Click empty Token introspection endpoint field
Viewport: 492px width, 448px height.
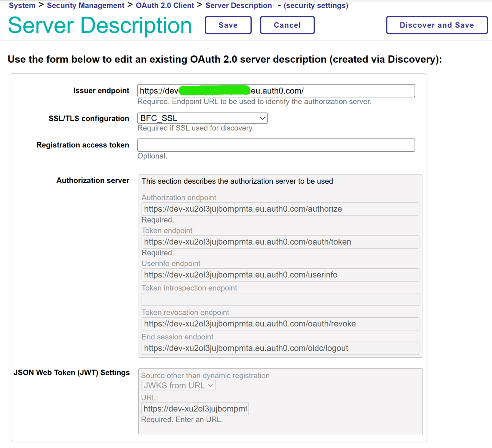(280, 299)
